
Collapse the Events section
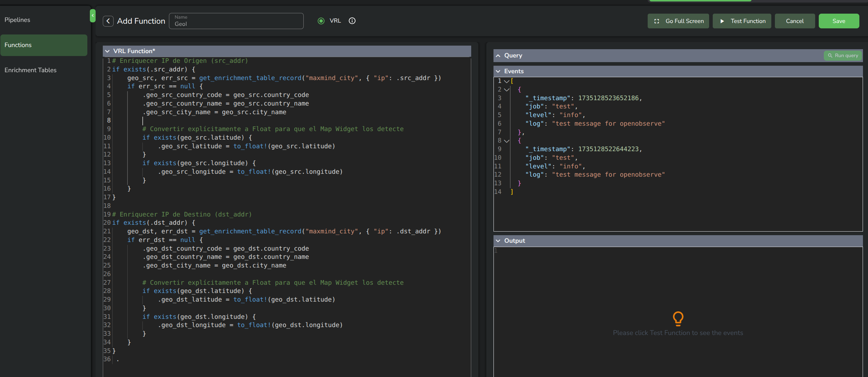coord(498,71)
